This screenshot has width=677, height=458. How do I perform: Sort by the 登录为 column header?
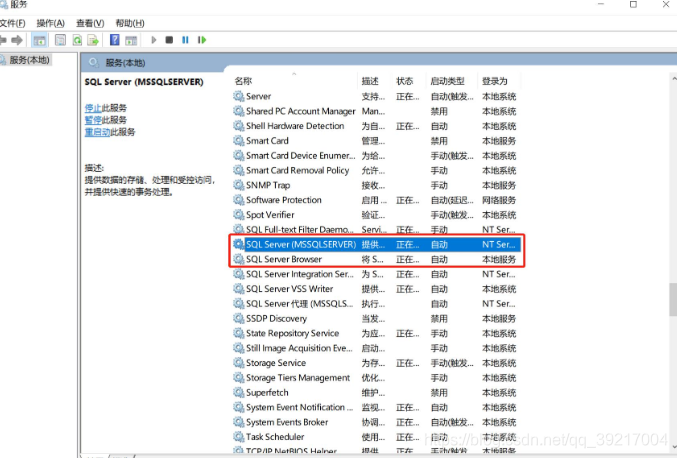click(x=495, y=81)
